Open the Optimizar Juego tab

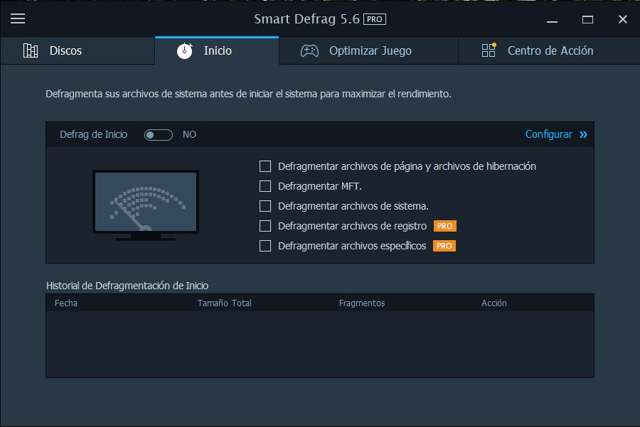click(369, 51)
